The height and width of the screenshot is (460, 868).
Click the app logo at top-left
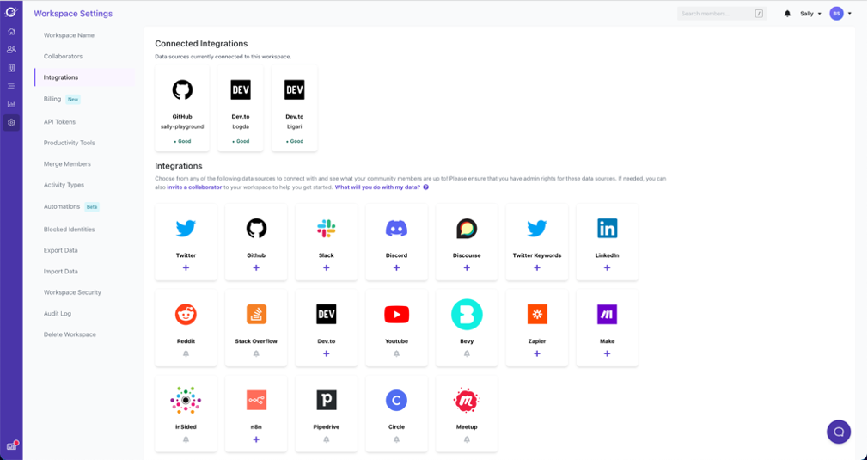click(x=11, y=12)
